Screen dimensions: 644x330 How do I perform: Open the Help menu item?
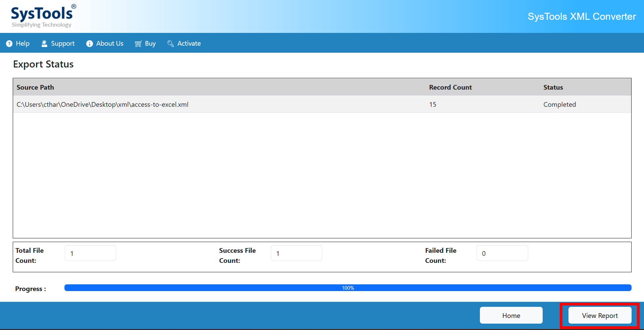pos(18,44)
